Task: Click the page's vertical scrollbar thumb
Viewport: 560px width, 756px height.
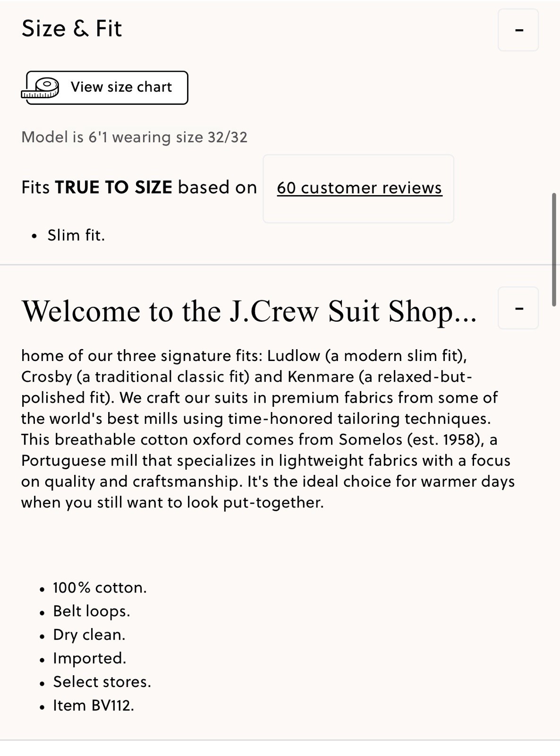Action: click(x=554, y=249)
